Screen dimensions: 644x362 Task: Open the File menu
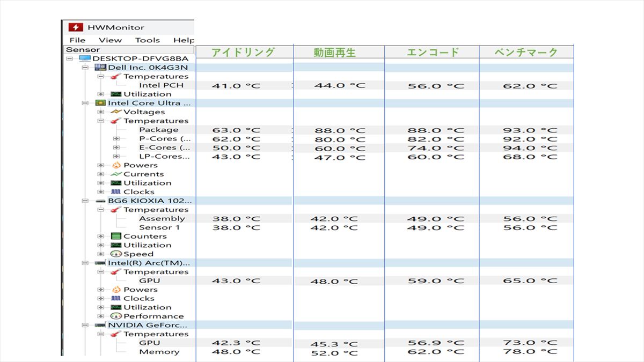pos(77,40)
